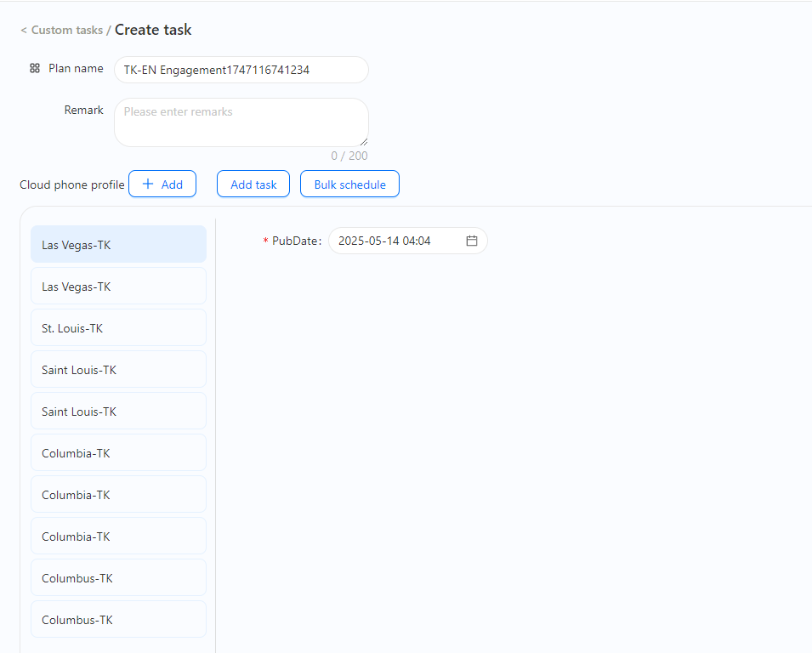Viewport: 812px width, 653px height.
Task: Select the St. Louis-TK profile
Action: click(118, 328)
